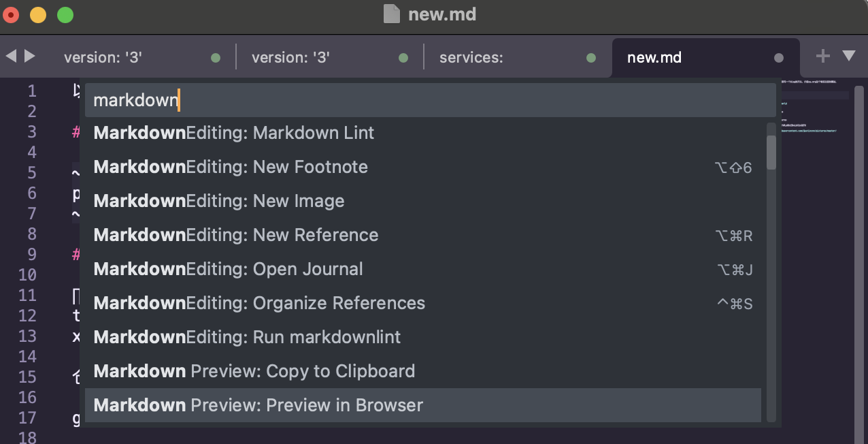868x444 pixels.
Task: Open the tab list dropdown triangle
Action: [x=849, y=56]
